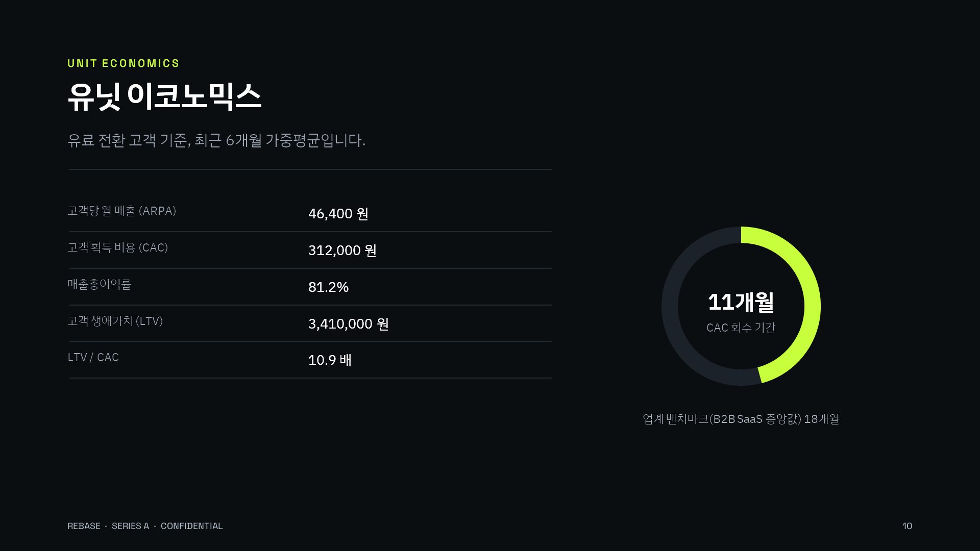The height and width of the screenshot is (551, 980).
Task: Click the 312,000 원 value
Action: coord(342,250)
